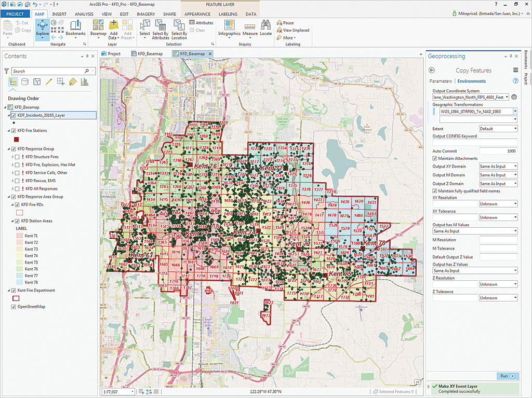Expand KFD All Responses layer
532x398 pixels.
click(x=12, y=189)
